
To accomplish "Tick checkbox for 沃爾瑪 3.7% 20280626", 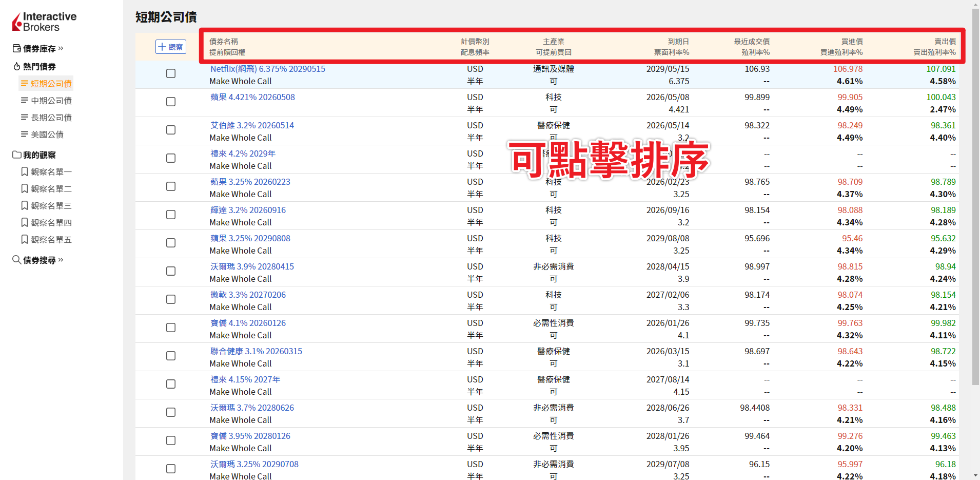I will [171, 412].
